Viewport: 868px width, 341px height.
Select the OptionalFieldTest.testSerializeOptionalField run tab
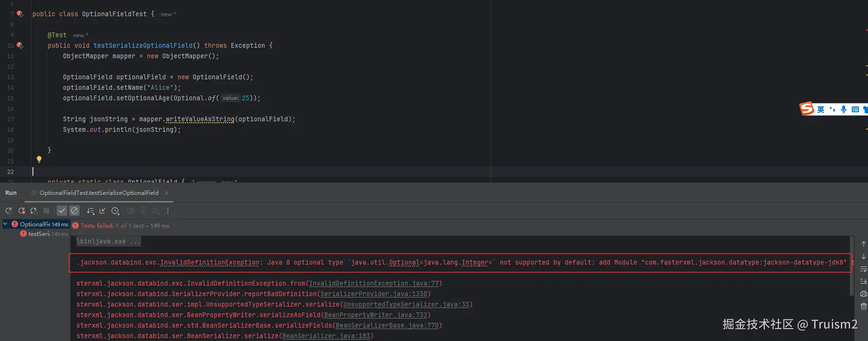tap(99, 193)
